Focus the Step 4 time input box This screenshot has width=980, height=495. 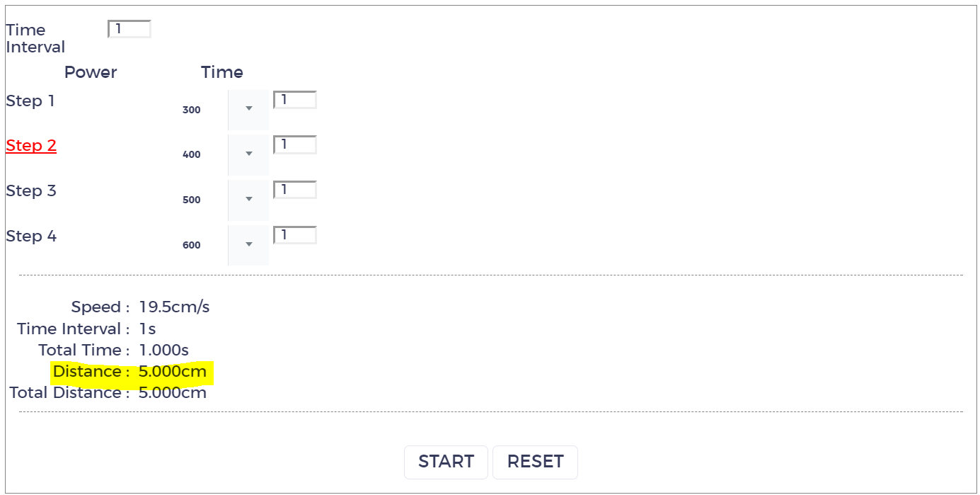pos(295,235)
